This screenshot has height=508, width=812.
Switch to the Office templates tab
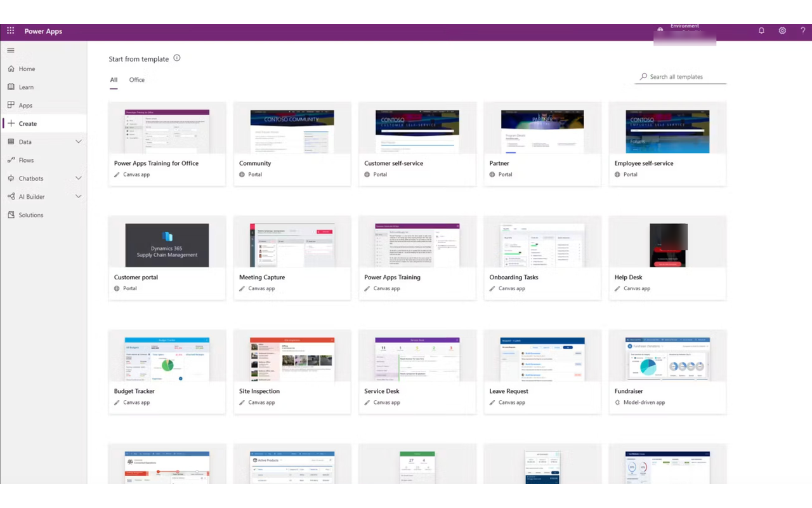click(x=137, y=80)
